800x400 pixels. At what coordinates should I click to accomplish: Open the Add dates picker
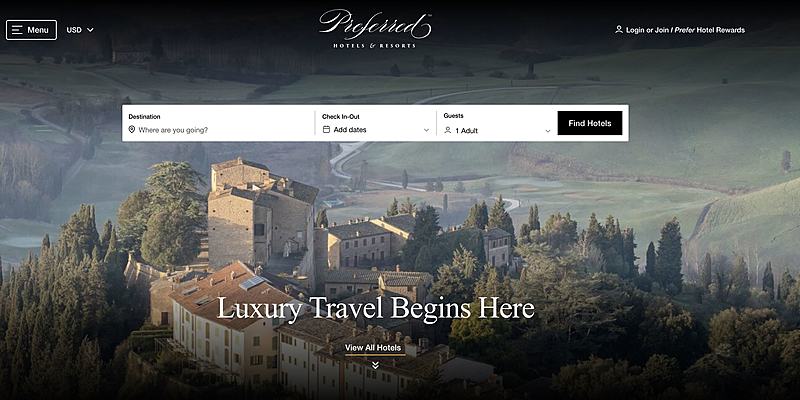(376, 130)
